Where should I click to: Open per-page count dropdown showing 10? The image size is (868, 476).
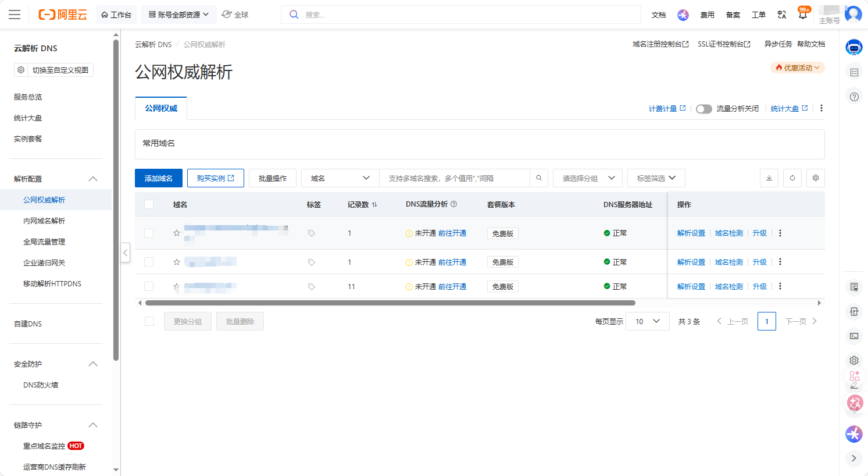click(x=647, y=321)
